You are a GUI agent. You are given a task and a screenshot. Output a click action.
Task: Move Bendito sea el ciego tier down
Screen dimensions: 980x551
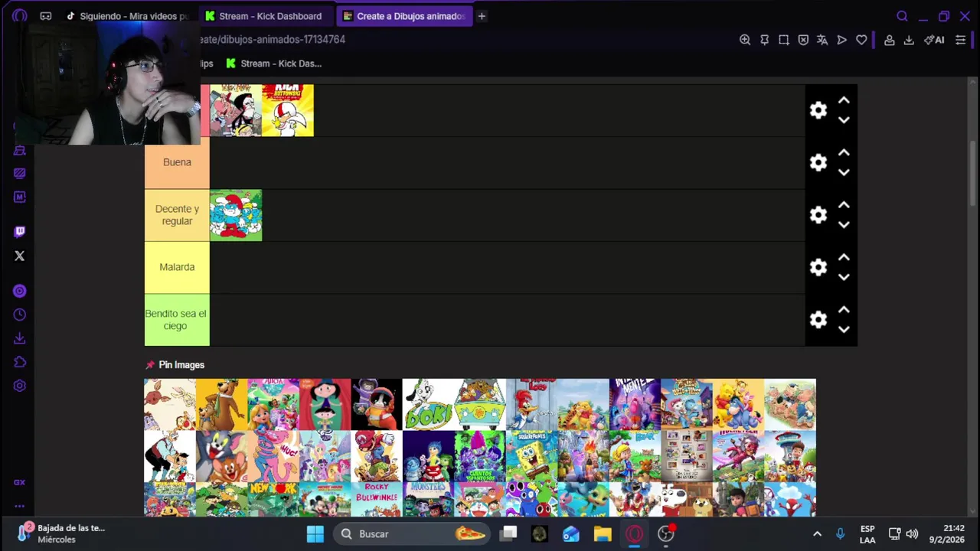[844, 329]
